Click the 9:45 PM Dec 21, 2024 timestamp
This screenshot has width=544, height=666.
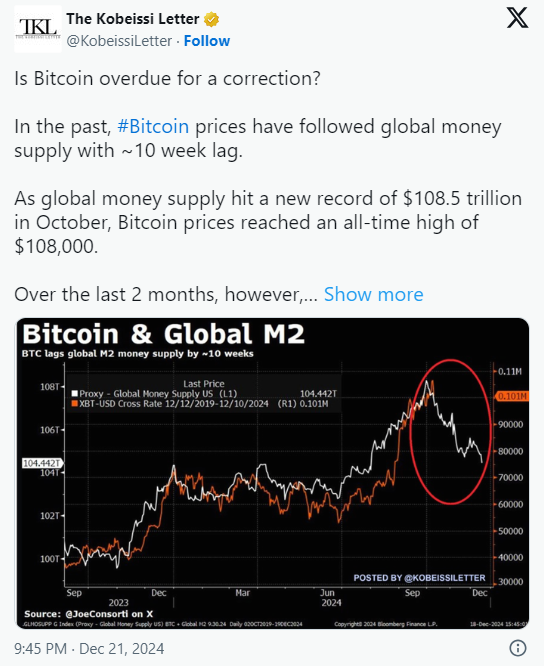tap(89, 649)
